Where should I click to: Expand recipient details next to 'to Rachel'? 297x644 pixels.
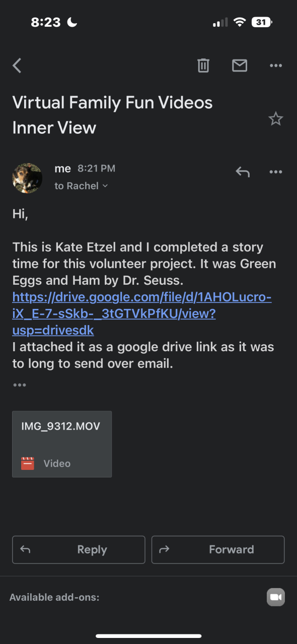[105, 186]
